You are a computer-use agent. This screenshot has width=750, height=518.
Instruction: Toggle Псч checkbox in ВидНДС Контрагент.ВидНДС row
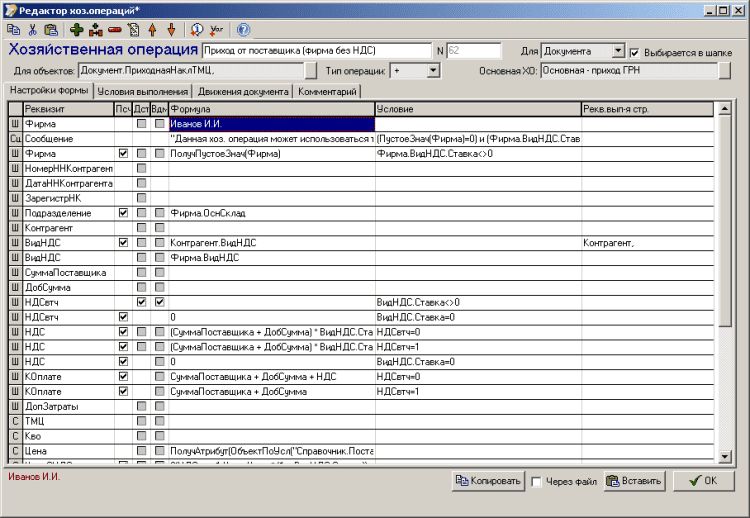point(123,242)
